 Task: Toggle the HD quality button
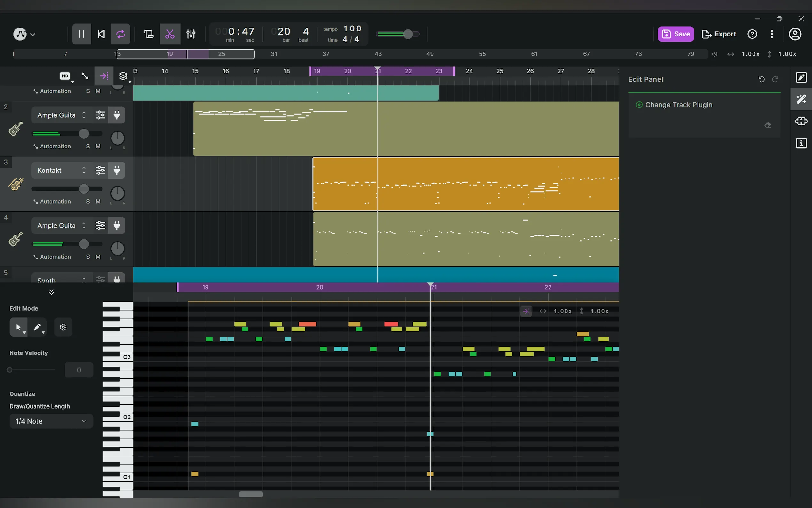(65, 76)
